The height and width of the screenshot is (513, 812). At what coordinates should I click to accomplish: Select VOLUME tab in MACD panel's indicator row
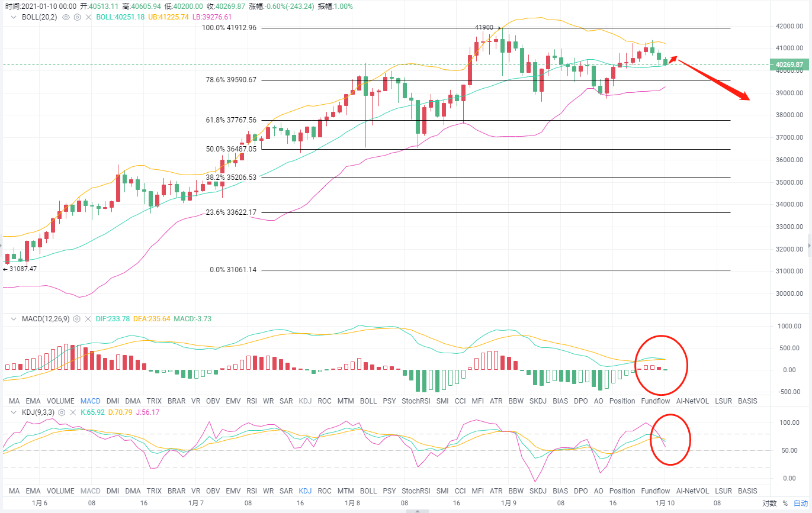pyautogui.click(x=60, y=401)
